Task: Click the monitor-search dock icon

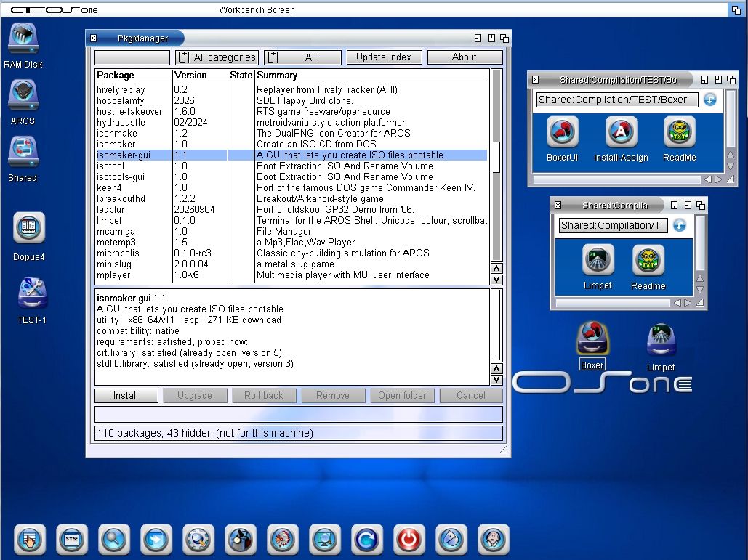Action: pos(324,540)
